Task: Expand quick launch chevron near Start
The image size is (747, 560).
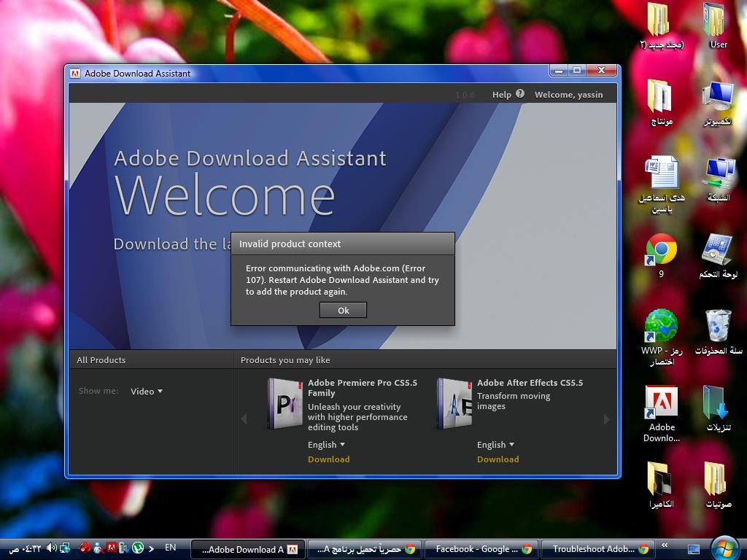Action: pos(665,545)
